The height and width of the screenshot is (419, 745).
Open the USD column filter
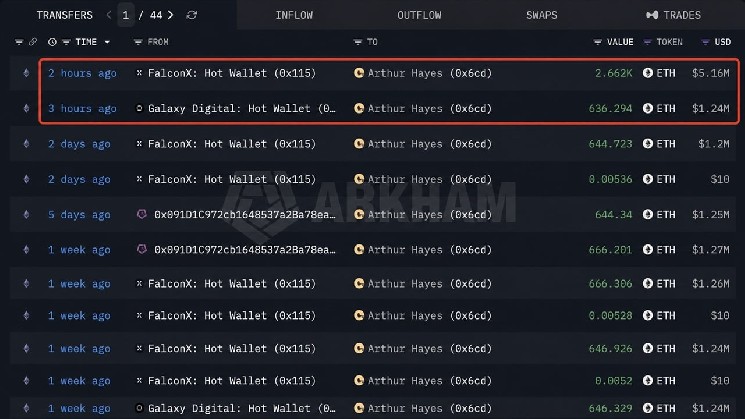tap(706, 42)
